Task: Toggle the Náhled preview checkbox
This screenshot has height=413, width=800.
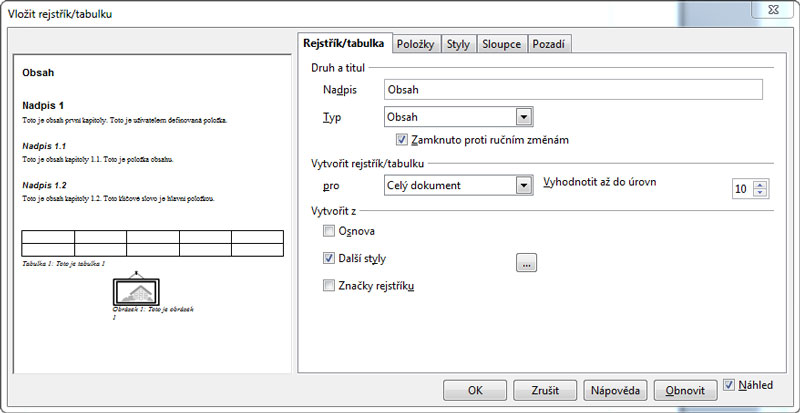Action: coord(729,384)
